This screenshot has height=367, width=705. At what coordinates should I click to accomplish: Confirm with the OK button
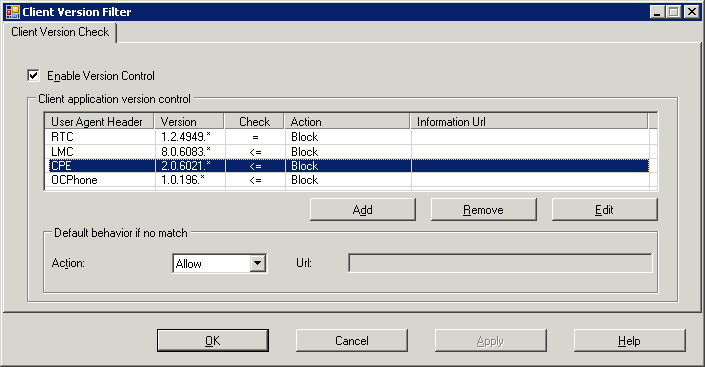pos(213,340)
